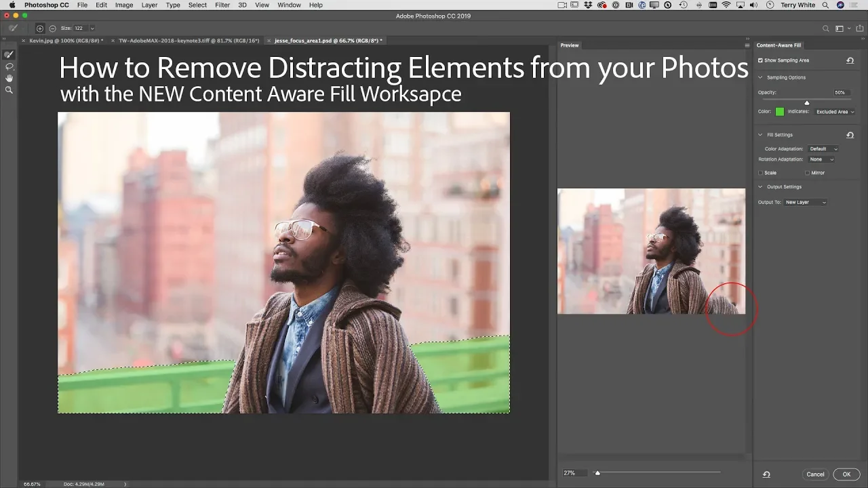Open the Filter menu

[222, 5]
